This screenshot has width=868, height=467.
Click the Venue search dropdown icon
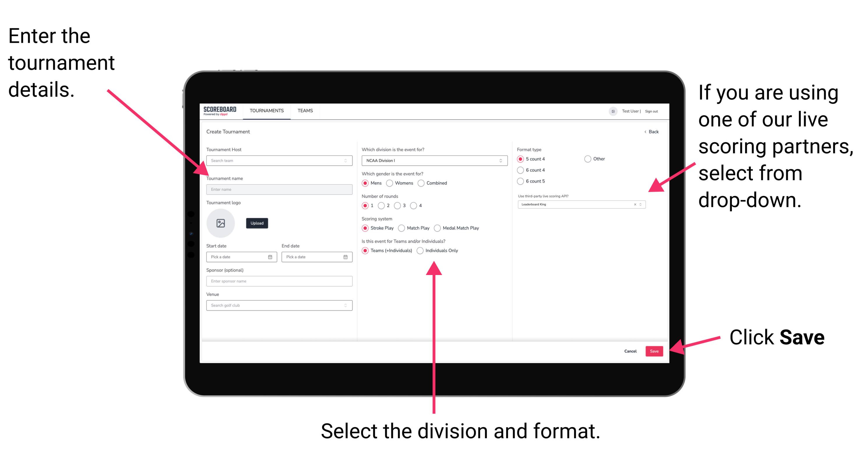(x=346, y=305)
